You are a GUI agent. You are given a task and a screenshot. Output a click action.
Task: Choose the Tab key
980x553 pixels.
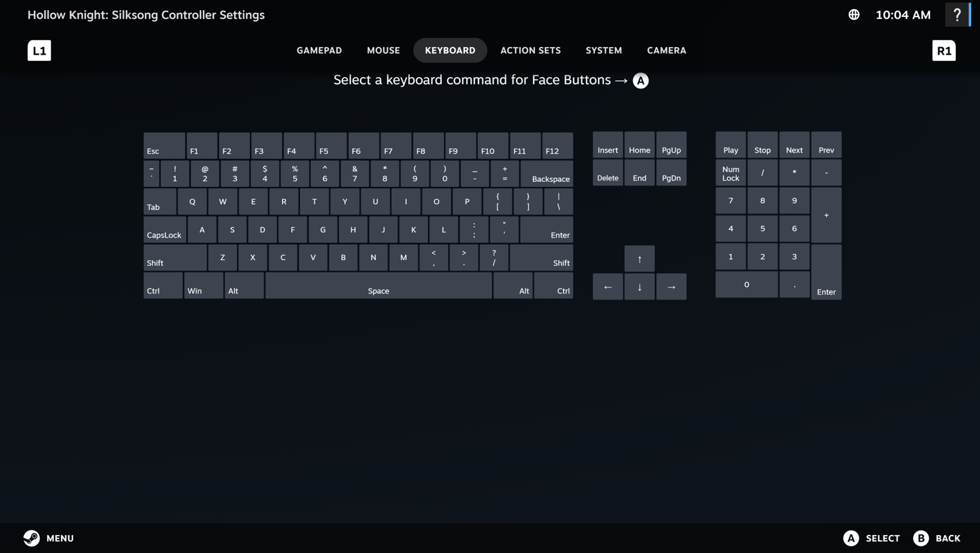pos(160,201)
